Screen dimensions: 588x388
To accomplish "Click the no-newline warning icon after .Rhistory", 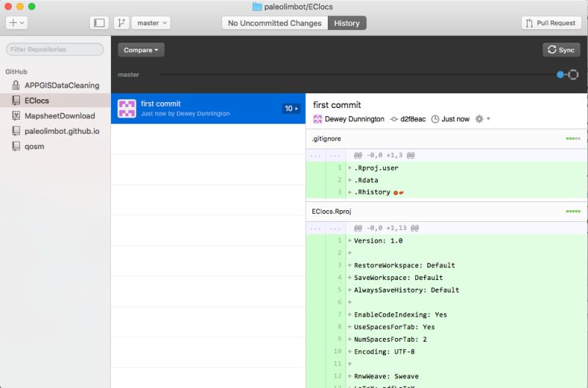I will (398, 193).
